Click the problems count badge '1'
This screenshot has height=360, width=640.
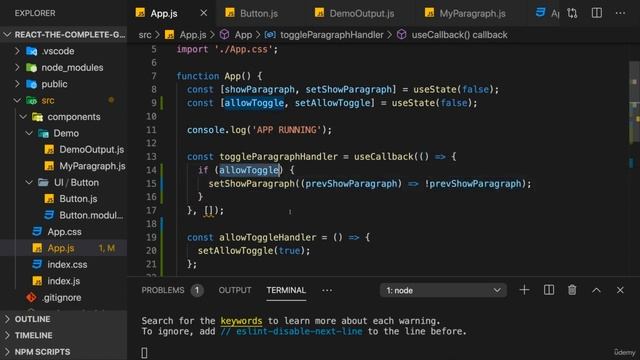click(x=197, y=290)
